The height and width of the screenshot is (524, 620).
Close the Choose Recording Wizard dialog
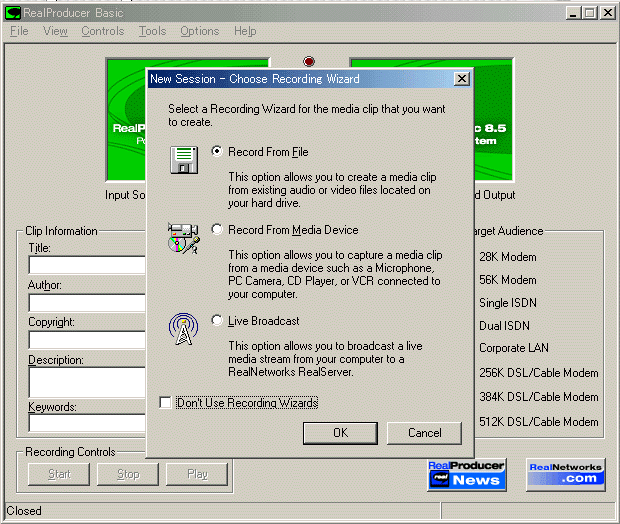(462, 79)
